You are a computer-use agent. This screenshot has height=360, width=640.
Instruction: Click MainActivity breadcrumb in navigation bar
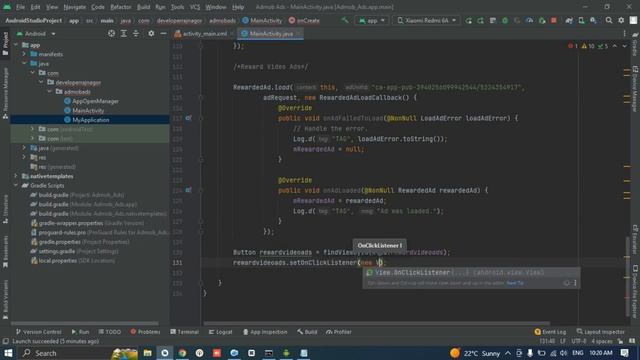point(262,20)
